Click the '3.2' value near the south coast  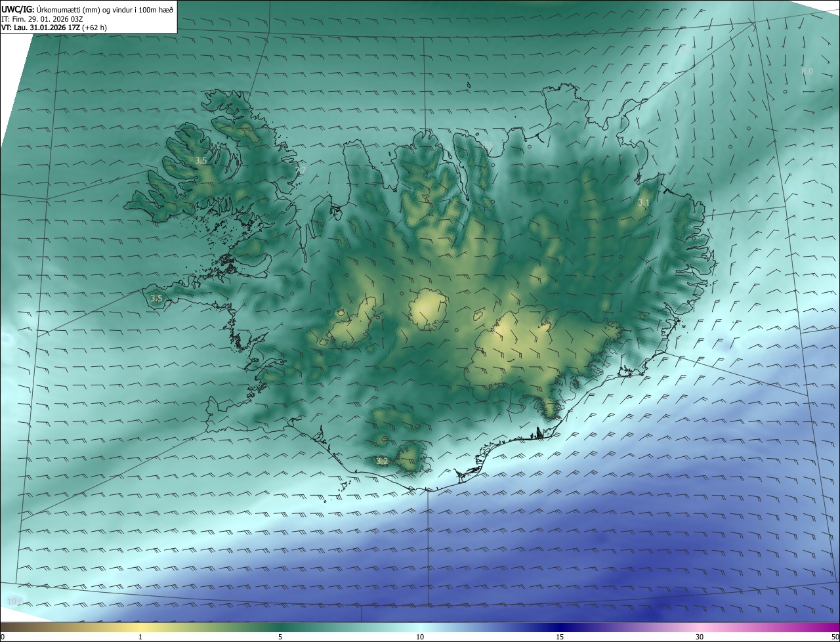click(x=382, y=461)
